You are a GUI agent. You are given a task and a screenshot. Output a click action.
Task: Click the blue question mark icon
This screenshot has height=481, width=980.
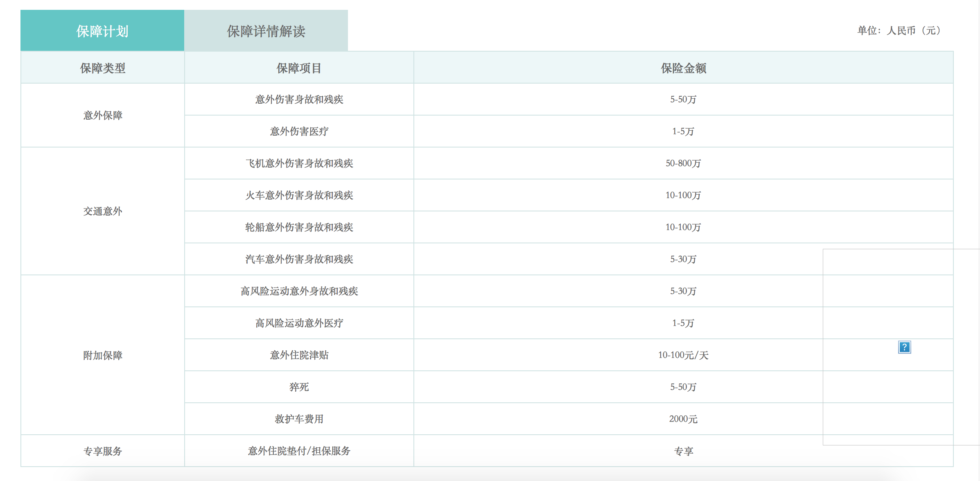click(x=904, y=347)
